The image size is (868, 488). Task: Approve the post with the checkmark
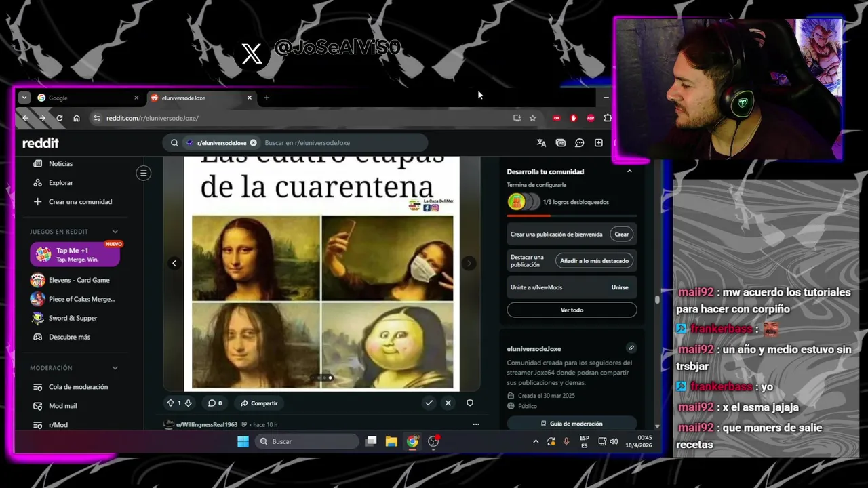coord(429,403)
